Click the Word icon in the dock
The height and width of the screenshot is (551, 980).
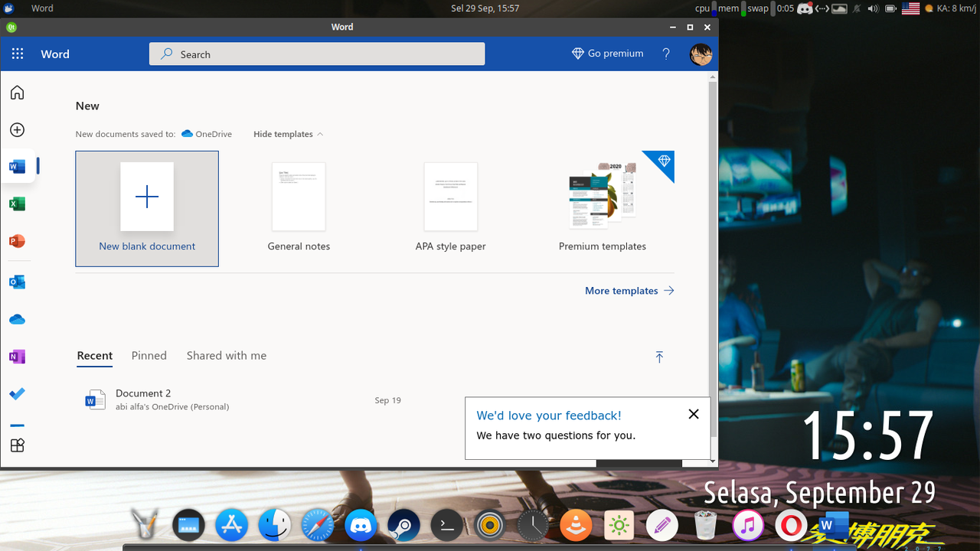click(x=833, y=526)
